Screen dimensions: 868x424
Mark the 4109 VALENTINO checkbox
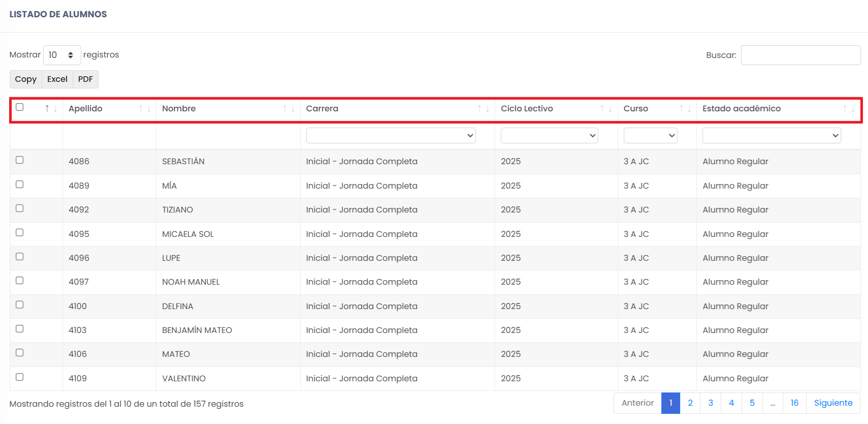(x=20, y=377)
